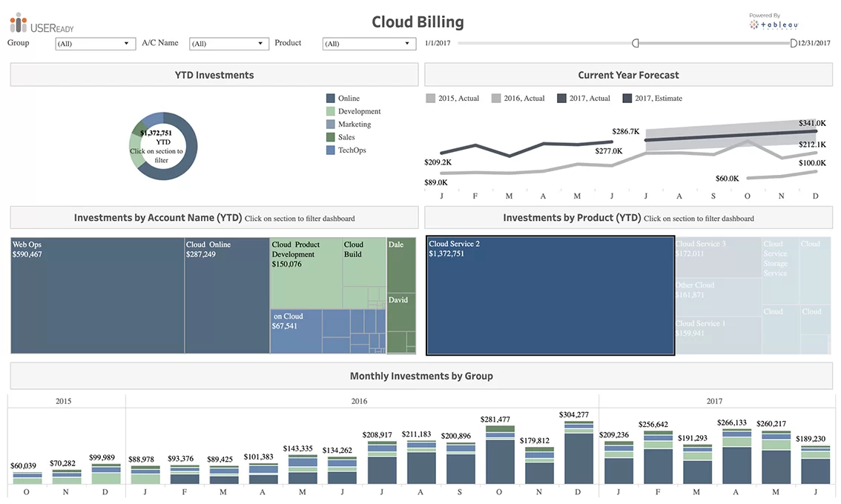Select the 2017, Actual legend entry

(x=584, y=98)
